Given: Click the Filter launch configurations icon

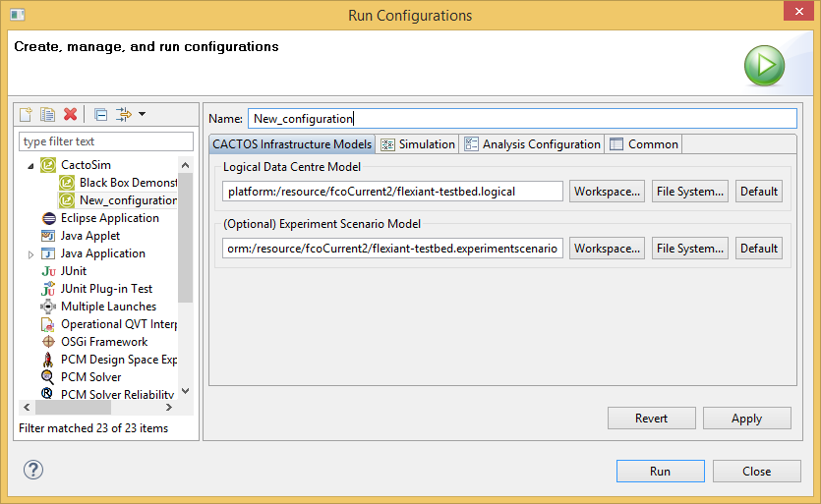Looking at the screenshot, I should pyautogui.click(x=124, y=114).
